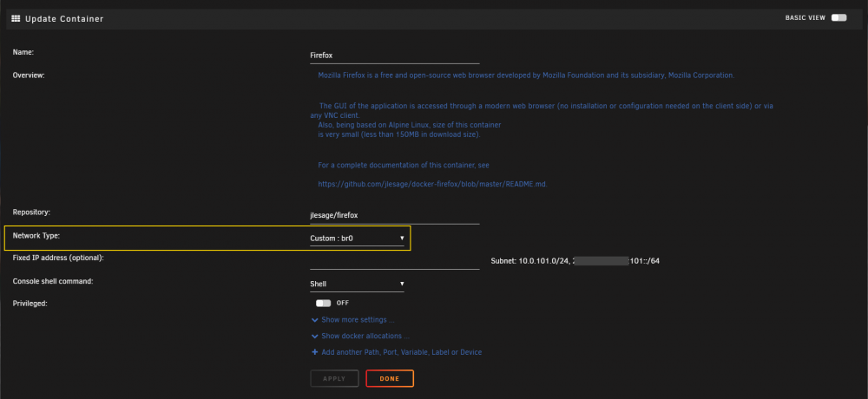Image resolution: width=868 pixels, height=399 pixels.
Task: Click the OFF label next to the Privileged switch
Action: [343, 303]
